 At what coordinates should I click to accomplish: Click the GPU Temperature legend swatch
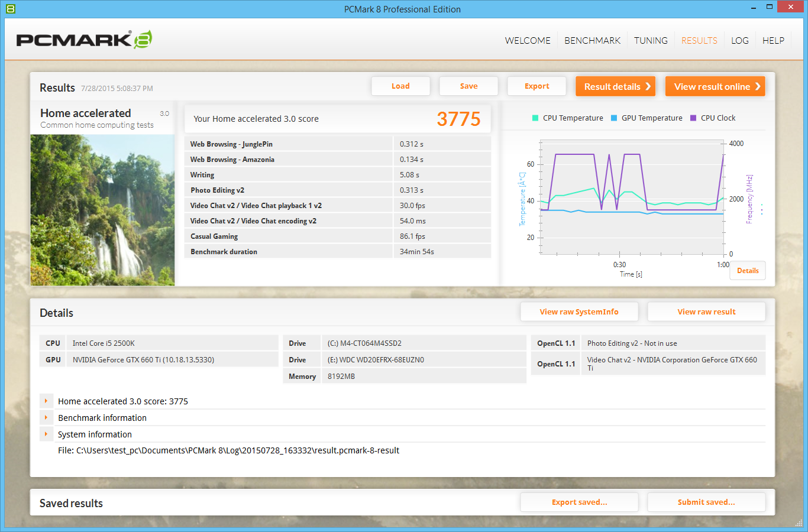614,118
